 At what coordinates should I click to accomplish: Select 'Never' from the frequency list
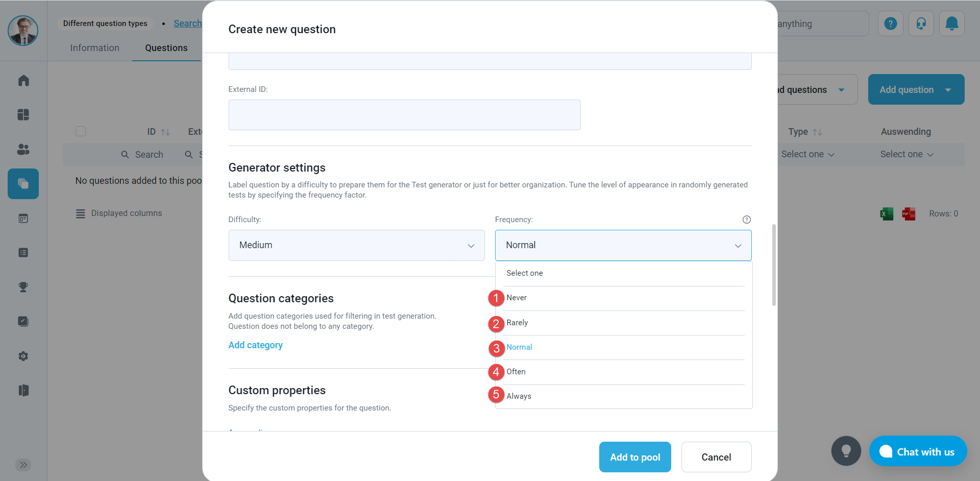(517, 298)
